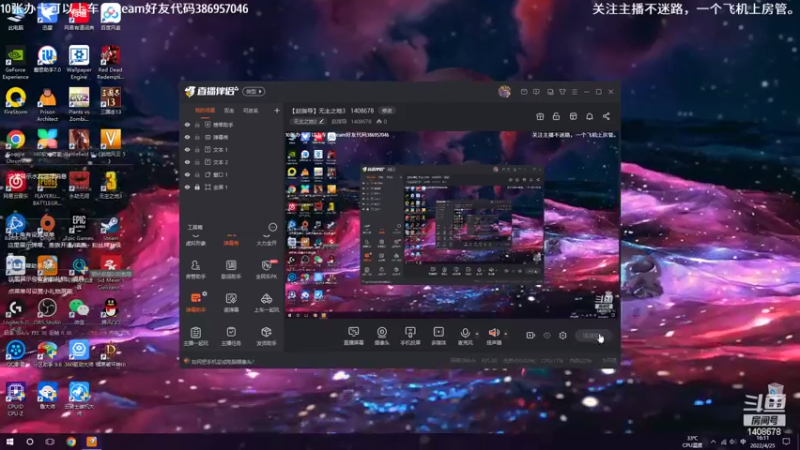Toggle visibility of the 全屏 1 source

(x=187, y=187)
